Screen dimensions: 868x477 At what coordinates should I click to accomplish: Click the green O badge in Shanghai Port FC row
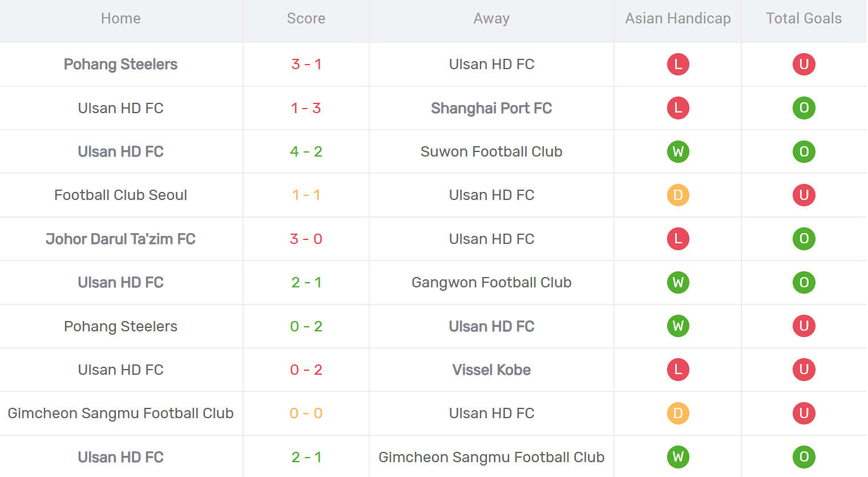pos(804,108)
